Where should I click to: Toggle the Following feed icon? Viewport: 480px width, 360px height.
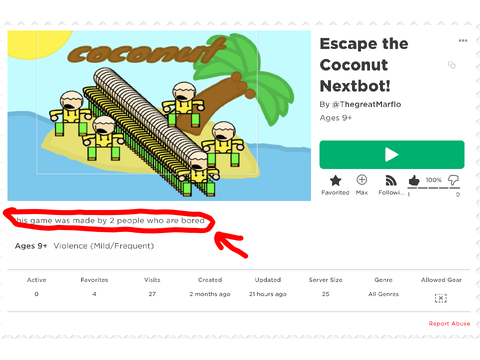391,180
